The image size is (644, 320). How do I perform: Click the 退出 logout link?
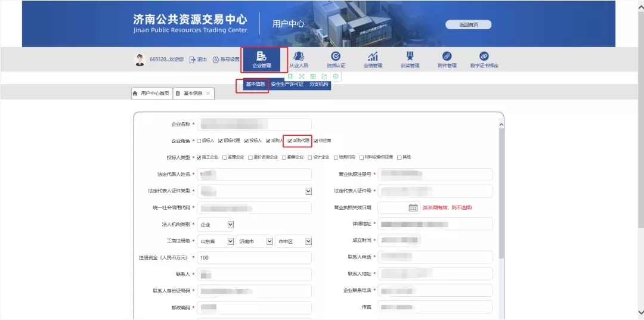point(199,60)
